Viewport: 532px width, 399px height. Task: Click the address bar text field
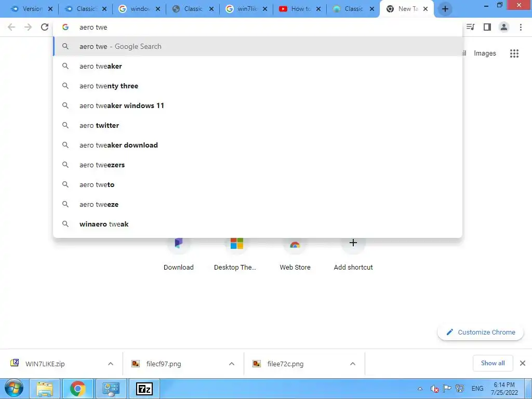click(258, 27)
